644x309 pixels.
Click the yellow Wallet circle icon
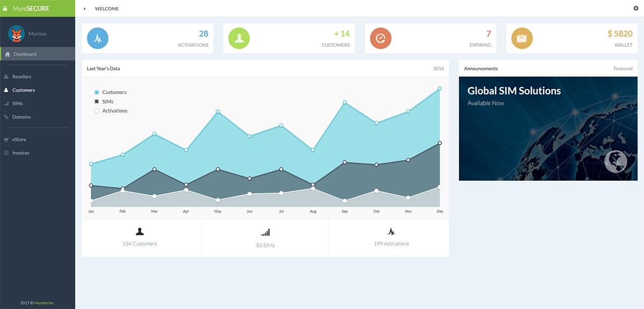point(522,38)
